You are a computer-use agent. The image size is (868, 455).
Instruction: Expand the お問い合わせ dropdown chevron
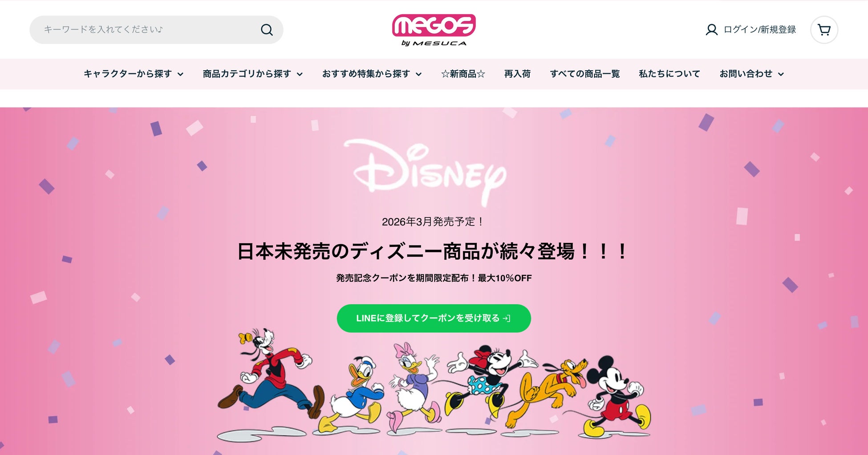[x=781, y=74]
